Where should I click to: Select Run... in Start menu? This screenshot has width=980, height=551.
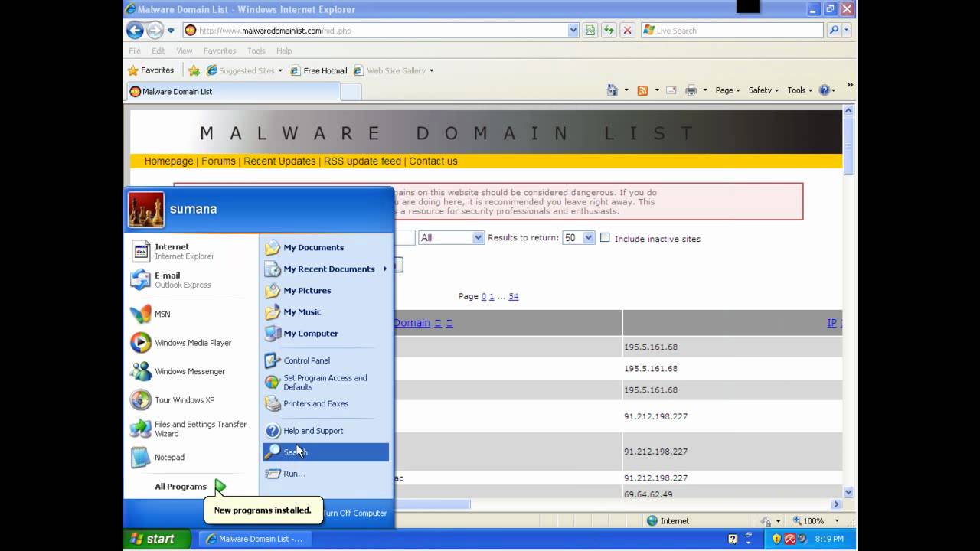pyautogui.click(x=325, y=474)
